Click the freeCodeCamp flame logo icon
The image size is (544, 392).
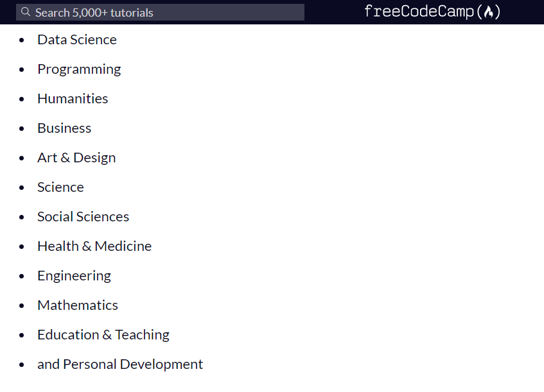pos(489,12)
